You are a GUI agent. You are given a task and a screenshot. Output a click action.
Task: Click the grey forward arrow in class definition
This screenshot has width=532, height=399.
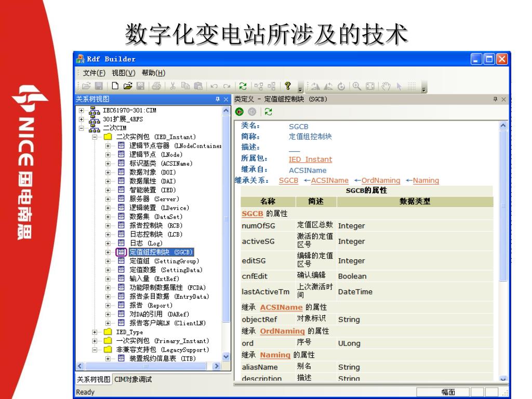coord(252,112)
